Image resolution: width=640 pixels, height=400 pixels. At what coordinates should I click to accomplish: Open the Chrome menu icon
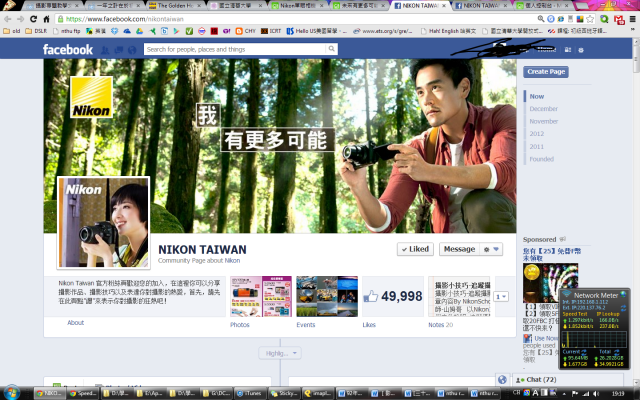click(632, 19)
